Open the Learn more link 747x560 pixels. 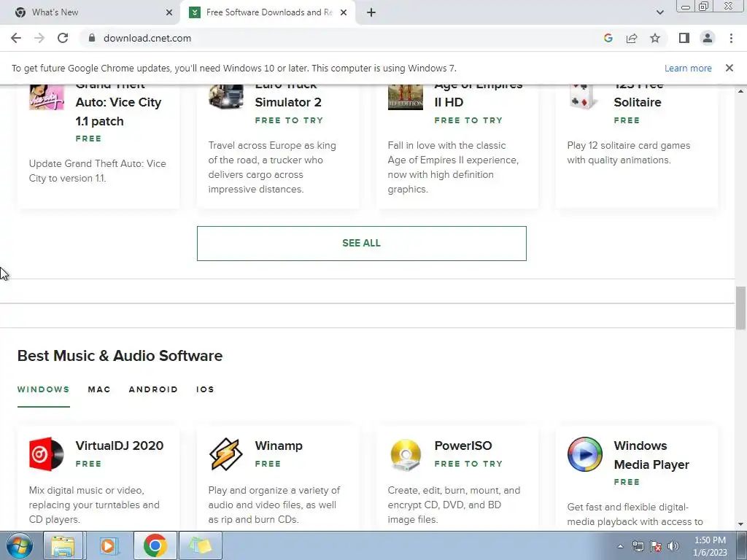click(x=688, y=68)
